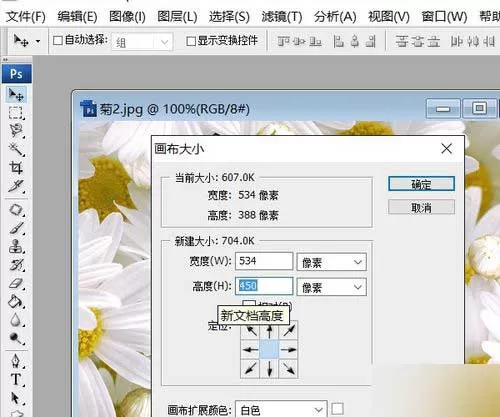Set anchor to bottom-left arrow cell

(x=250, y=369)
